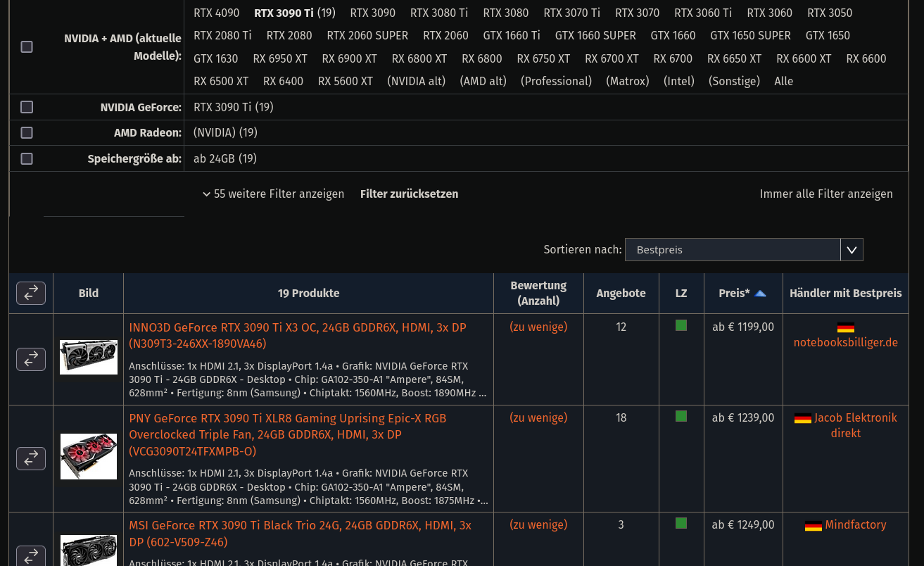The width and height of the screenshot is (924, 566).
Task: Open MSI Black Trio product thumbnail
Action: (89, 551)
